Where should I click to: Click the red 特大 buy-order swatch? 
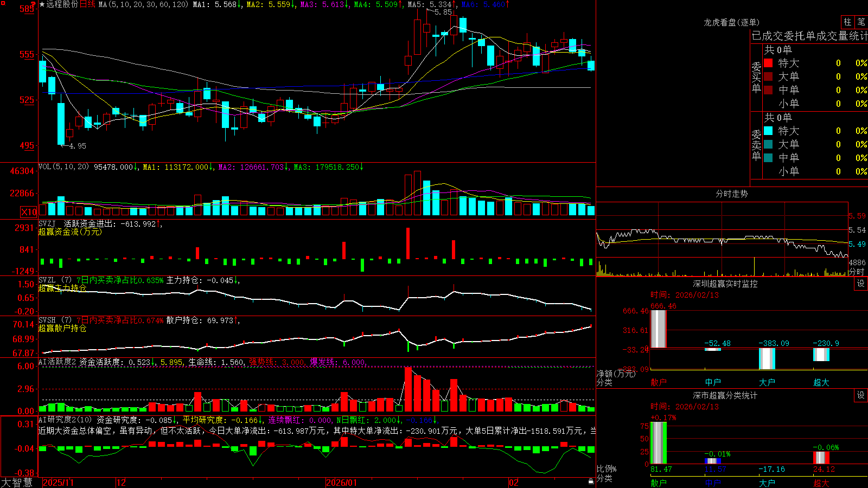[x=768, y=63]
